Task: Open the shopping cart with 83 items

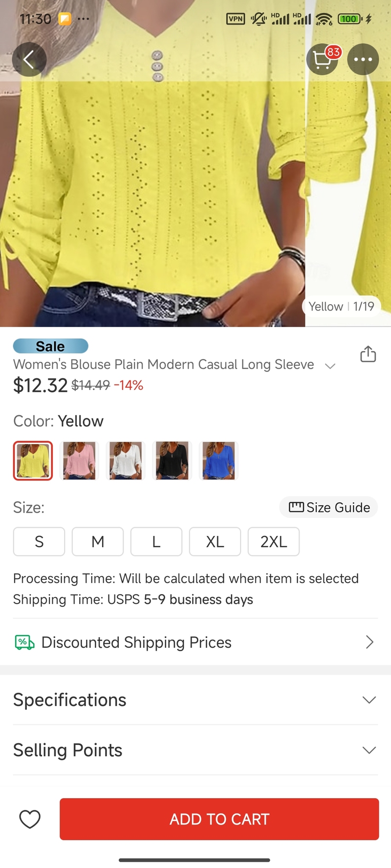Action: (x=323, y=60)
